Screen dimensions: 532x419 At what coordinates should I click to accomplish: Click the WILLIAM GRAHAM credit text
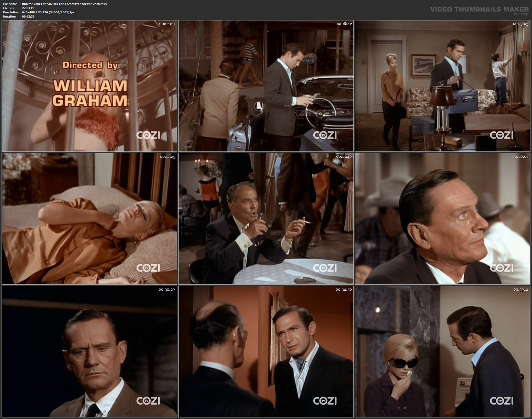tap(90, 93)
